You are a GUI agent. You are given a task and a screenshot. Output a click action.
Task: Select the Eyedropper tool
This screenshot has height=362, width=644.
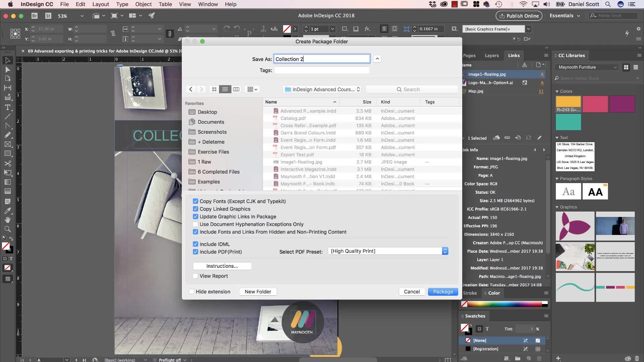[x=7, y=211]
